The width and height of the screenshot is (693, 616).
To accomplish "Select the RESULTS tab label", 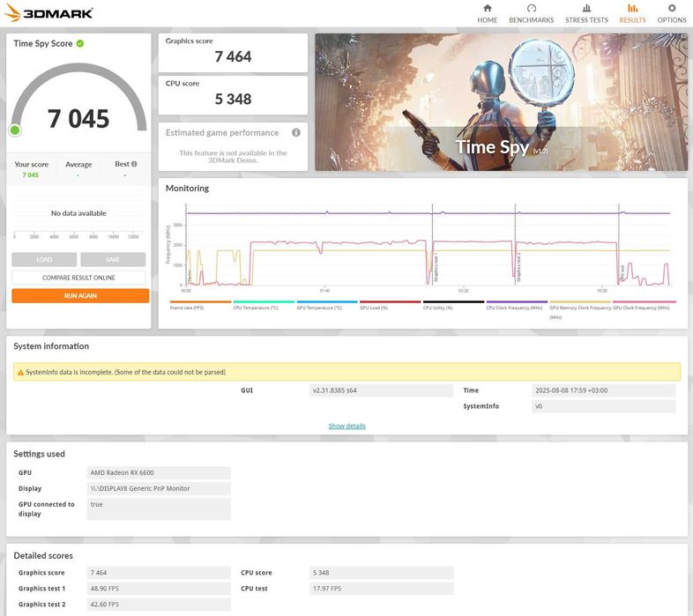I will pyautogui.click(x=632, y=20).
